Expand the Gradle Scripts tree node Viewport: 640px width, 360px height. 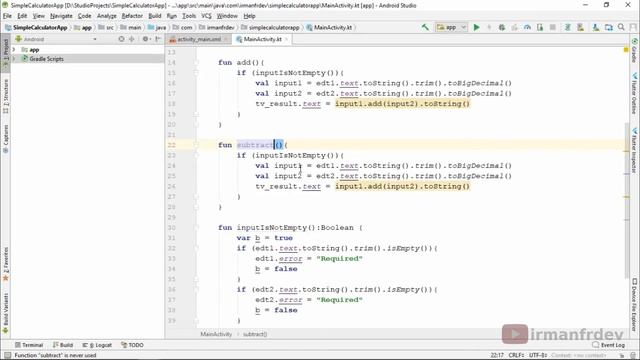coord(14,59)
